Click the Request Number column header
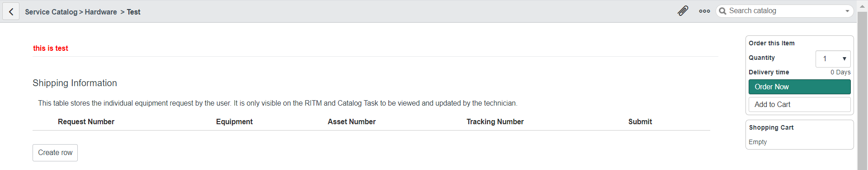868x170 pixels. click(86, 121)
